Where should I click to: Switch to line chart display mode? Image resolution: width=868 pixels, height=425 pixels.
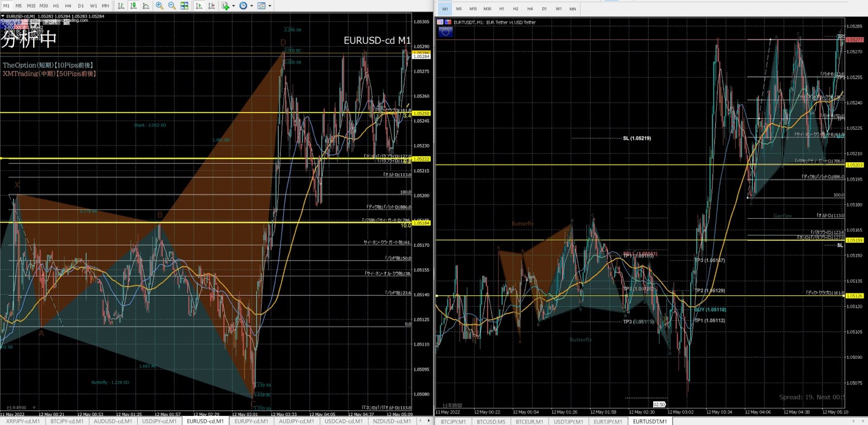146,5
